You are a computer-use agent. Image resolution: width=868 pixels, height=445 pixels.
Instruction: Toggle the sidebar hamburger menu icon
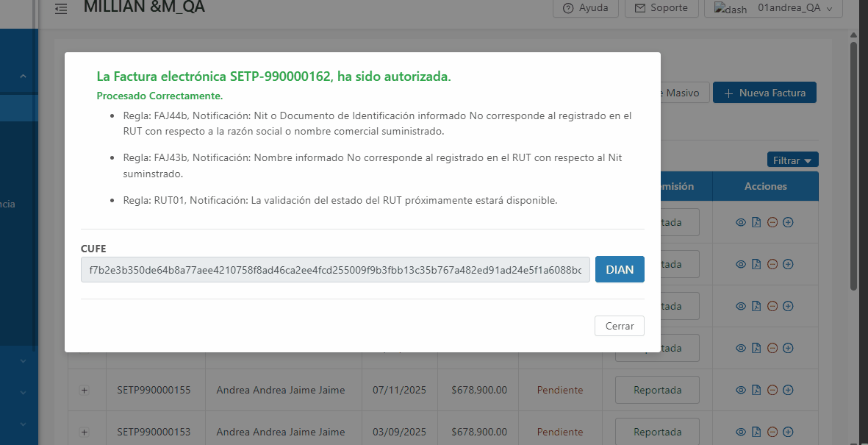click(x=61, y=9)
